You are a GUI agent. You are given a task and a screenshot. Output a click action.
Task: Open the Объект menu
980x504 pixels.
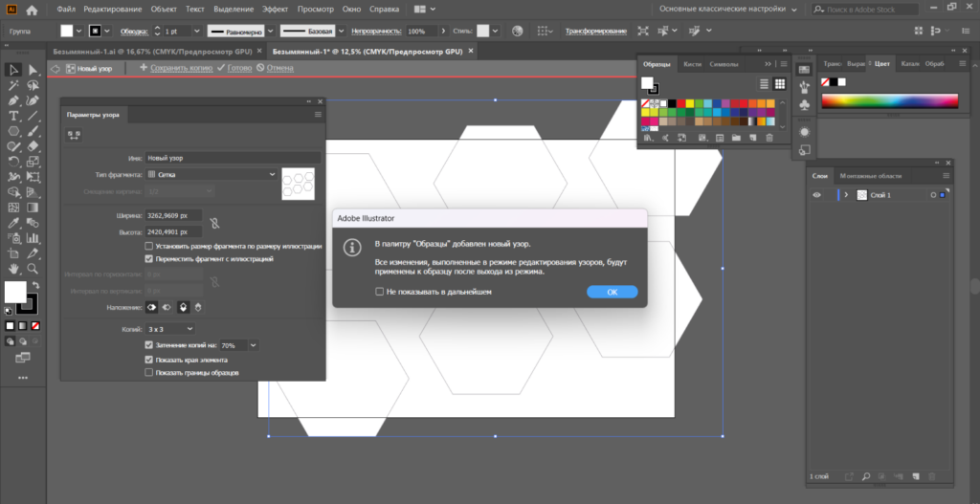[x=164, y=10]
